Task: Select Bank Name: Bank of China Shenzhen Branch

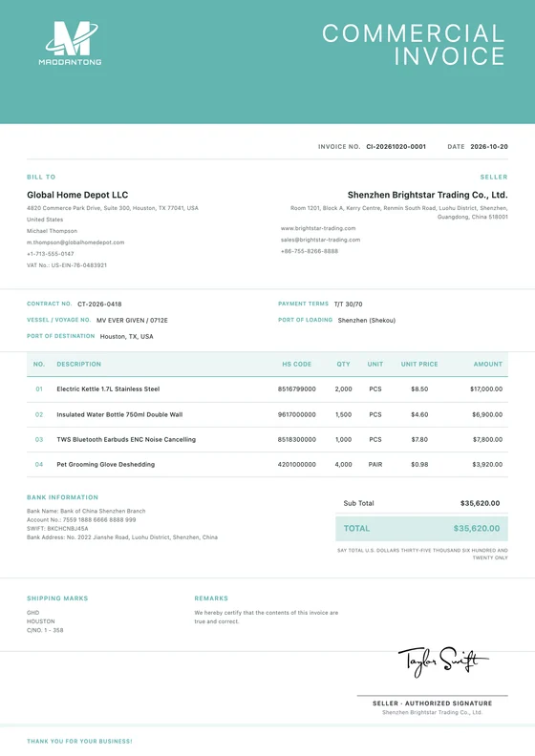Action: (86, 511)
